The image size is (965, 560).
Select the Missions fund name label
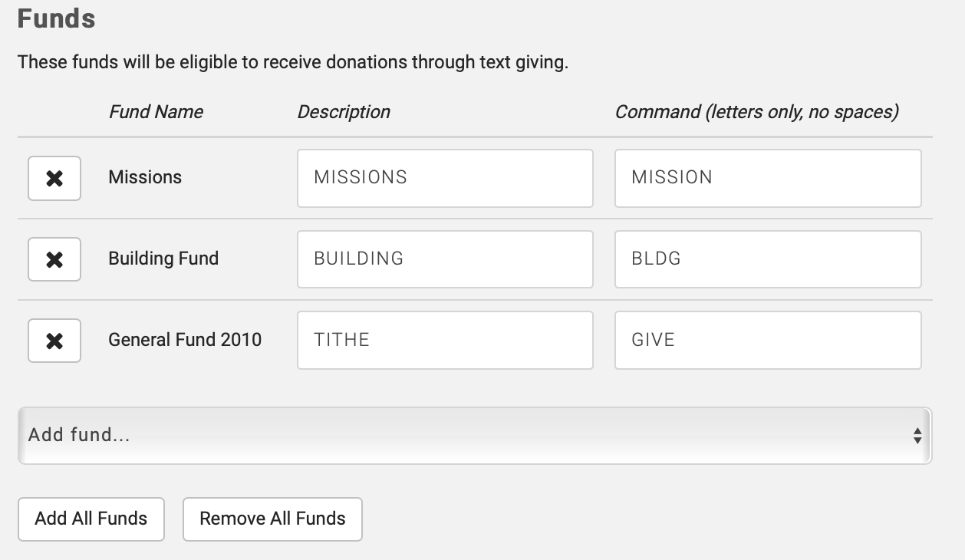[145, 177]
